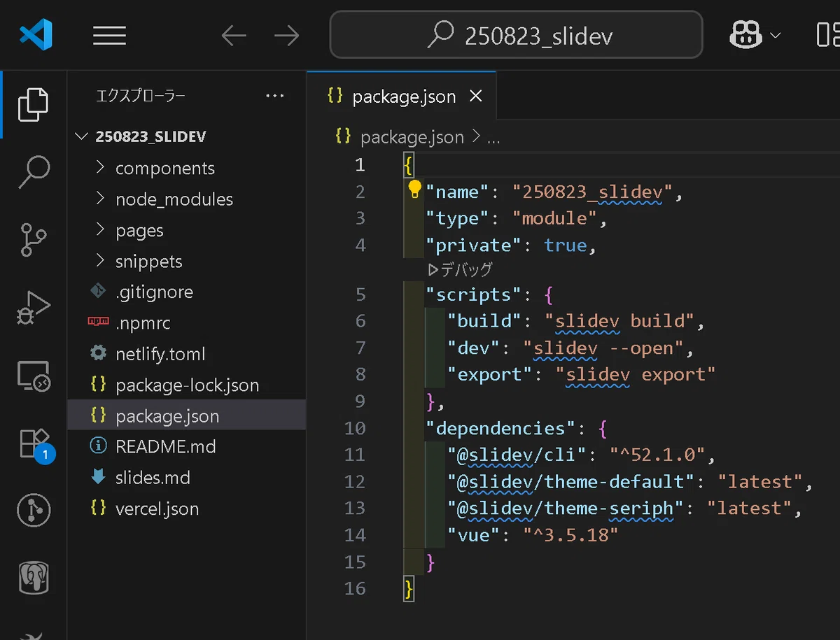Open the slides.md file
The height and width of the screenshot is (640, 840).
[186, 478]
